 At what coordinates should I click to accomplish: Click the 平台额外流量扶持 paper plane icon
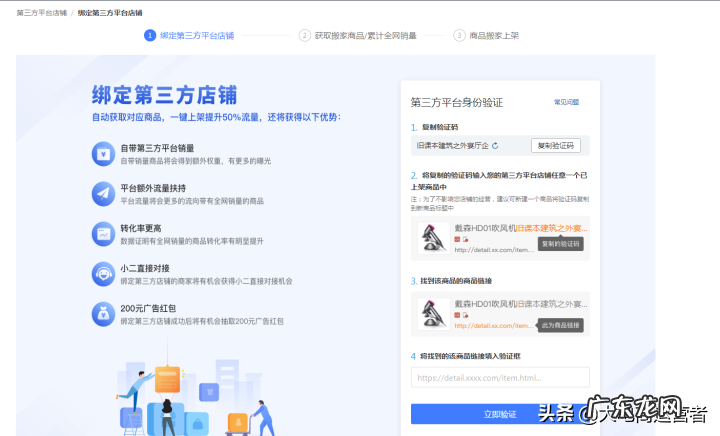[103, 194]
